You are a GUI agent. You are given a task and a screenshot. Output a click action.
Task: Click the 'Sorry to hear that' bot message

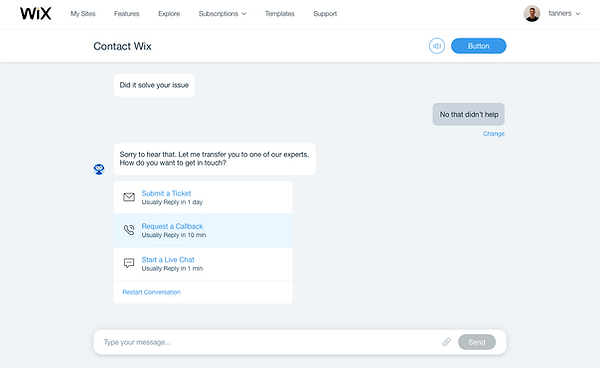tap(215, 159)
